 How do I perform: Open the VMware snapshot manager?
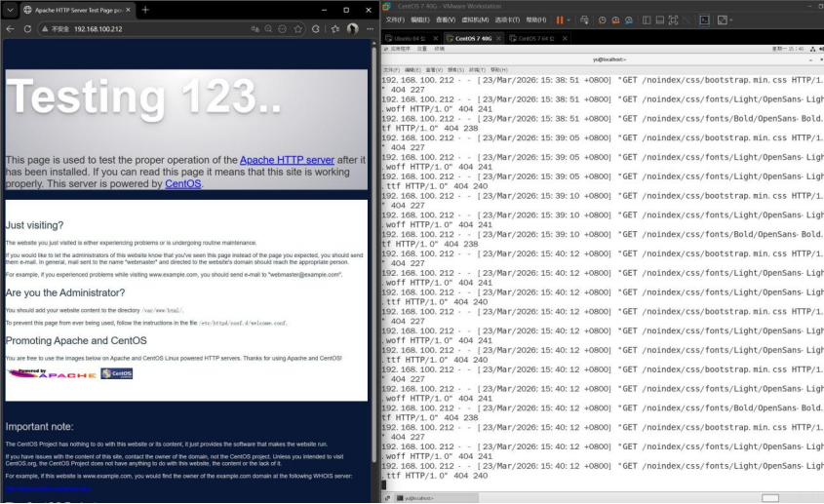[629, 19]
